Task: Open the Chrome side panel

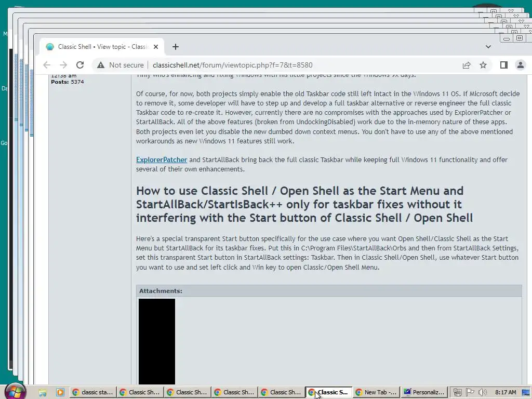Action: click(504, 65)
